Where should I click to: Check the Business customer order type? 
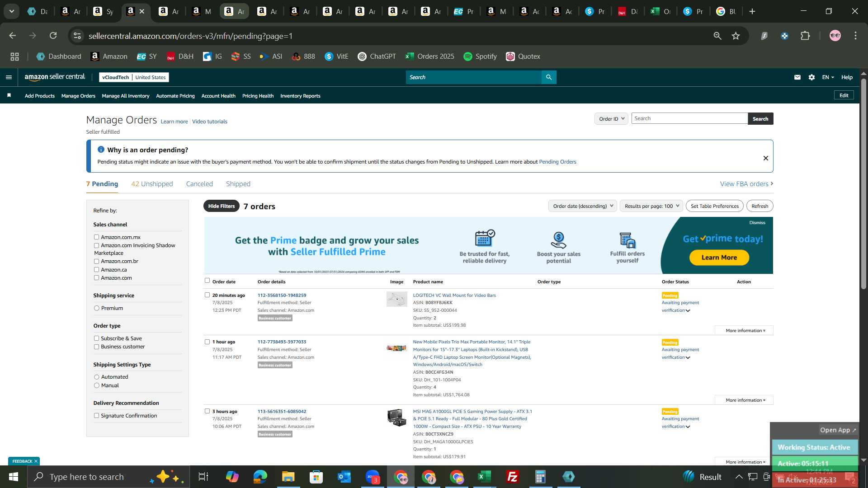tap(96, 347)
